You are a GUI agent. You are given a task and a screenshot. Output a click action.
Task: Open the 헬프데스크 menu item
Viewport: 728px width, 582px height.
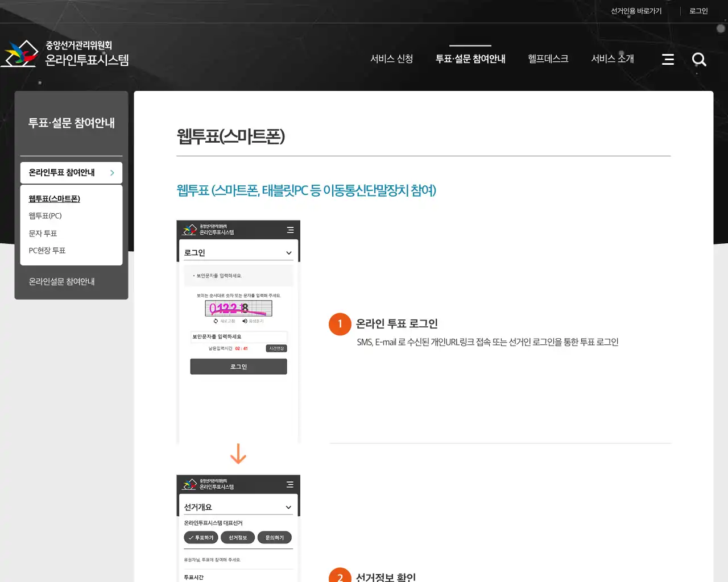point(547,59)
